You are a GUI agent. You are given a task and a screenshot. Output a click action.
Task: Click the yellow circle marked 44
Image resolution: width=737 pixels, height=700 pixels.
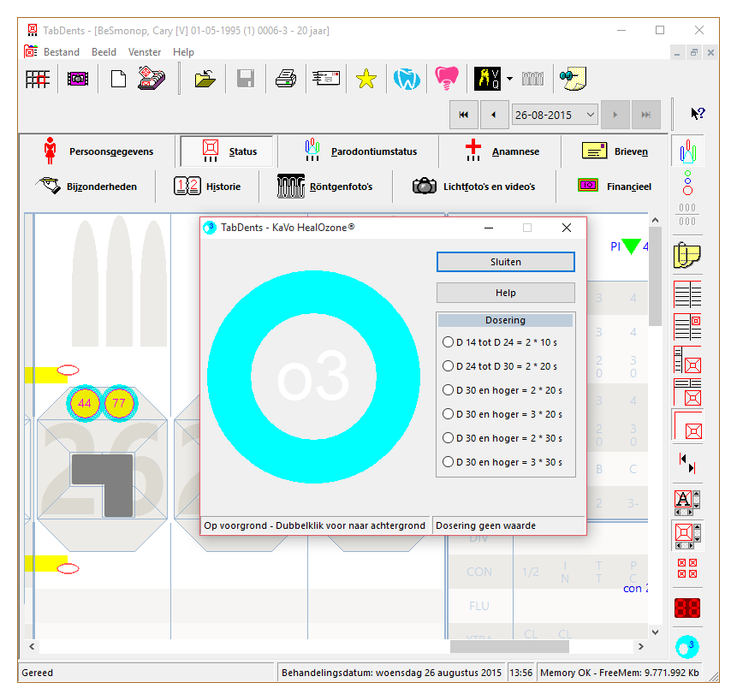[x=85, y=403]
